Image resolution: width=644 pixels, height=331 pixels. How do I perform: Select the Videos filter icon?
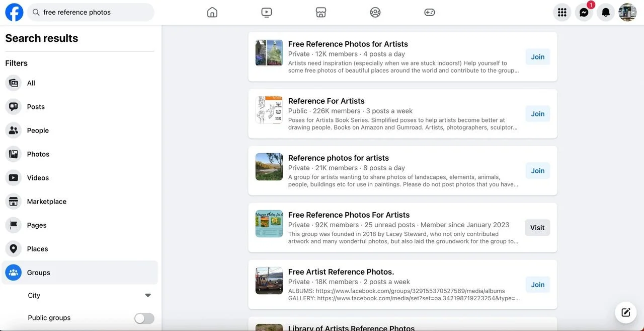point(14,178)
